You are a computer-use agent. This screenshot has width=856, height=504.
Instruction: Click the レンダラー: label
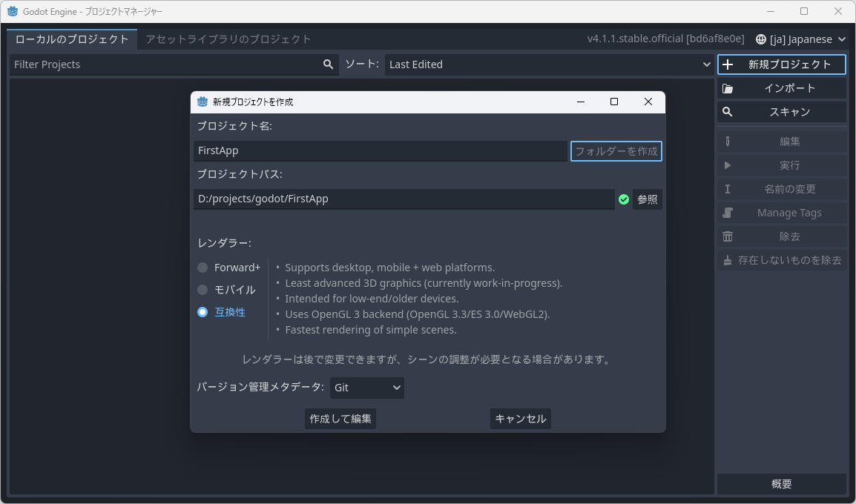pyautogui.click(x=224, y=243)
